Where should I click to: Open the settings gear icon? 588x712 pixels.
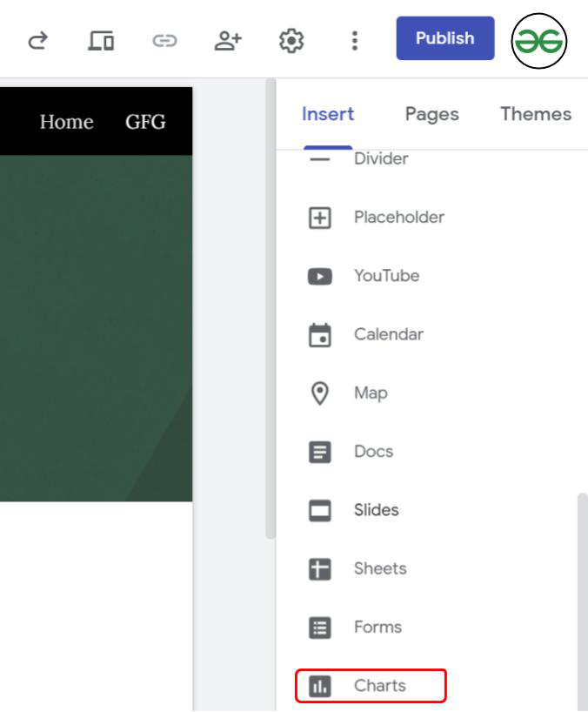tap(291, 41)
